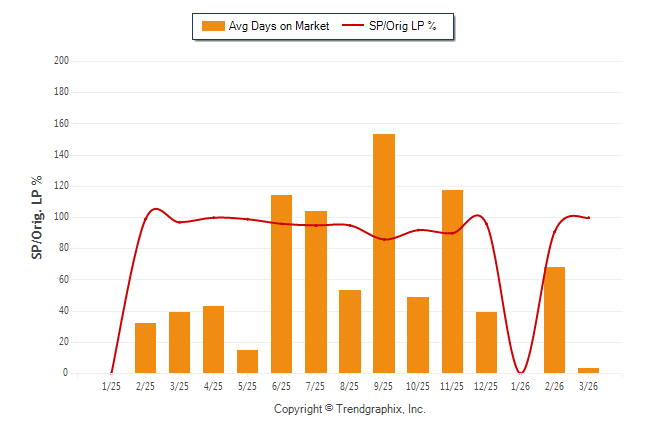Select the 9/25 tallest orange bar
This screenshot has height=434, width=646.
tap(384, 253)
